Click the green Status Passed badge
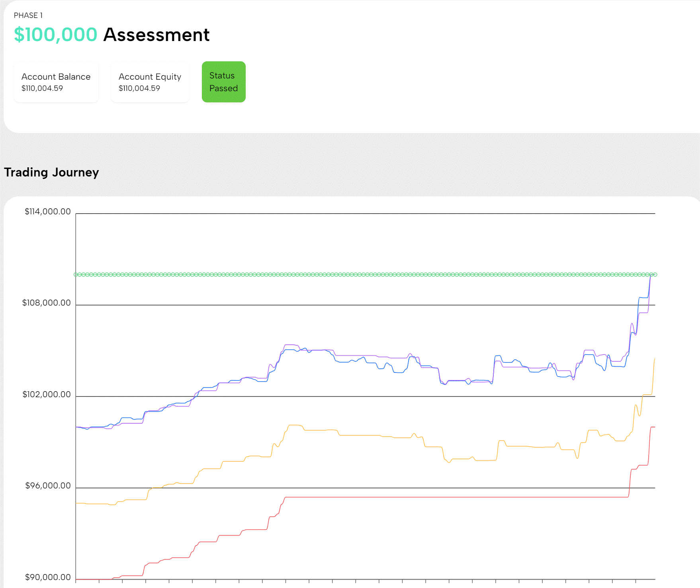Image resolution: width=700 pixels, height=588 pixels. [x=223, y=82]
